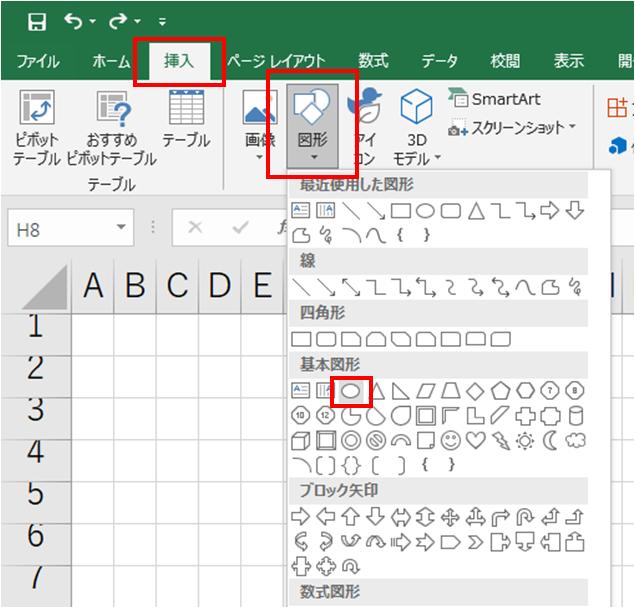Image resolution: width=635 pixels, height=608 pixels.
Task: Open the 数式 ribbon tab
Action: click(x=373, y=61)
